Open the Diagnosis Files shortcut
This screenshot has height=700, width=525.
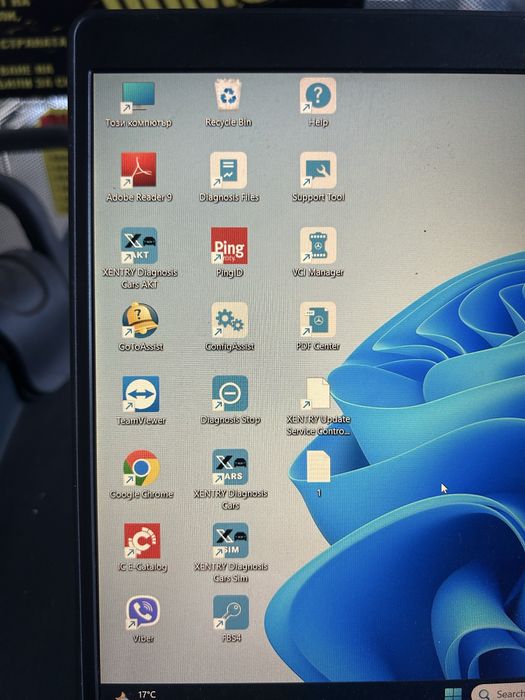[x=229, y=170]
